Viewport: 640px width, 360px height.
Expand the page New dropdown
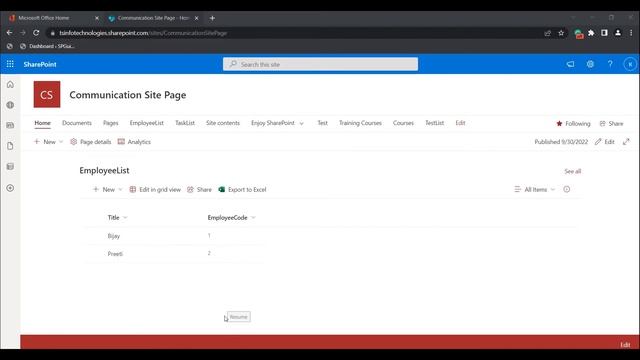tap(49, 142)
